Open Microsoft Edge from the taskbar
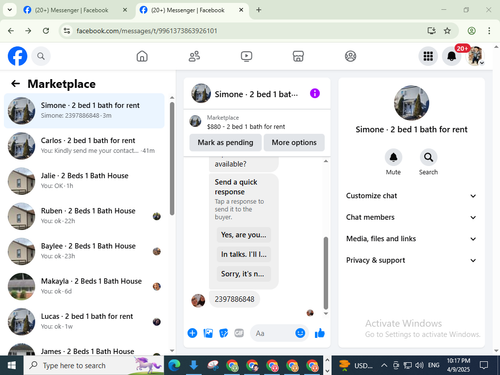The width and height of the screenshot is (500, 375). pos(174,365)
